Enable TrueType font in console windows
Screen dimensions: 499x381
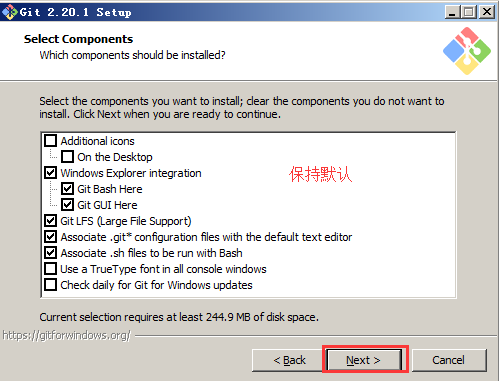(x=51, y=269)
